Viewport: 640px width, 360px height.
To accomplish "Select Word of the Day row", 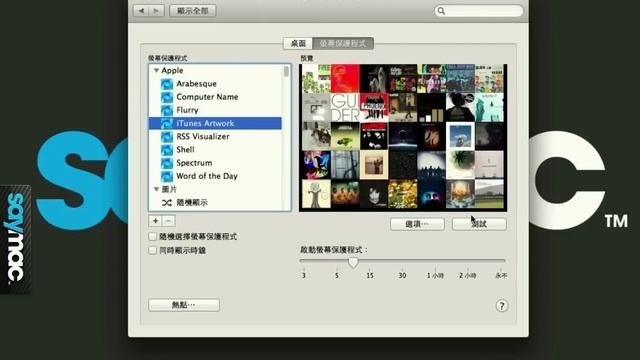I will [215, 176].
